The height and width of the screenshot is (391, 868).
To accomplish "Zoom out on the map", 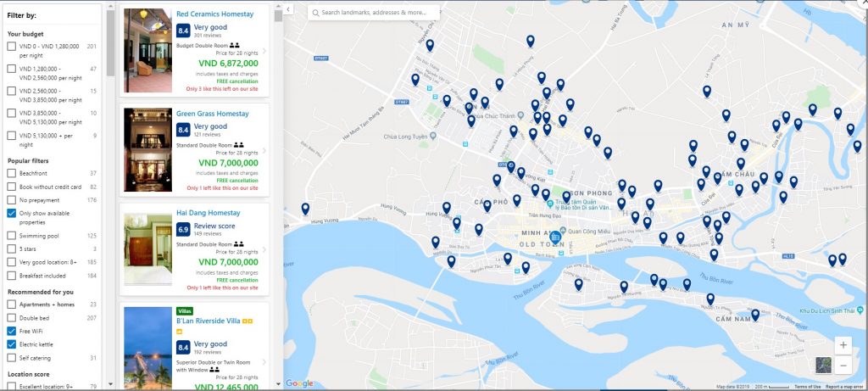I will (x=843, y=365).
